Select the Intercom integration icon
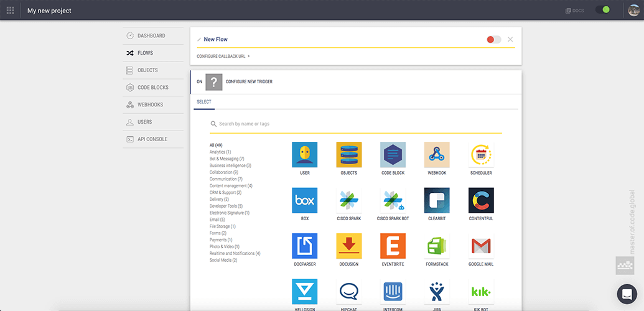644x311 pixels. click(x=393, y=292)
